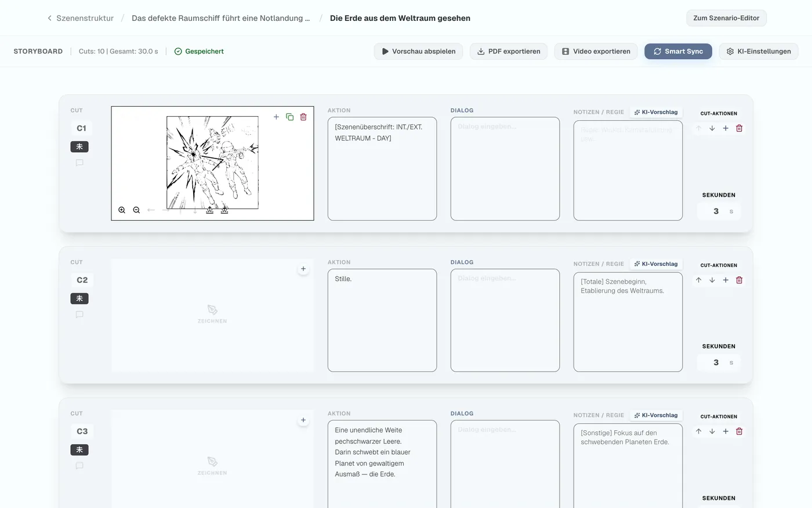Click the C1 Notizen / Regie field
812x508 pixels.
coord(628,171)
